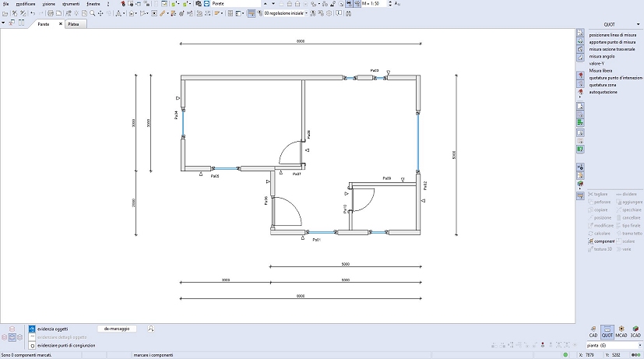This screenshot has height=359, width=644.
Task: Toggle evidenziare punti di congiunzione
Action: pos(32,345)
